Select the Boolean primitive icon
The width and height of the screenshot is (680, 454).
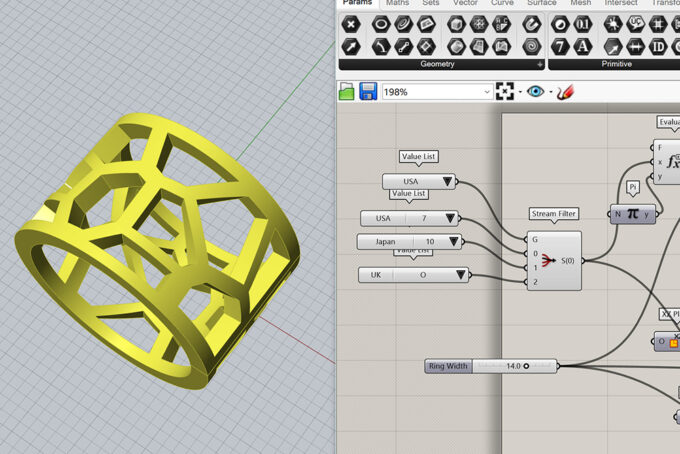pos(560,24)
